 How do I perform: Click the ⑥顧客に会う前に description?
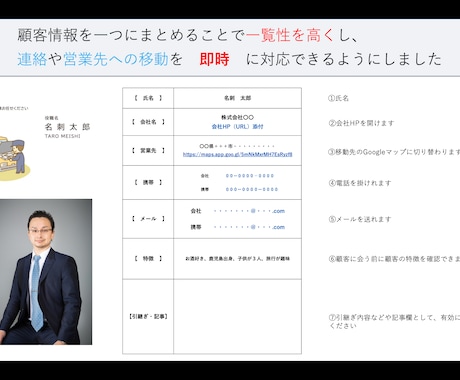(394, 259)
